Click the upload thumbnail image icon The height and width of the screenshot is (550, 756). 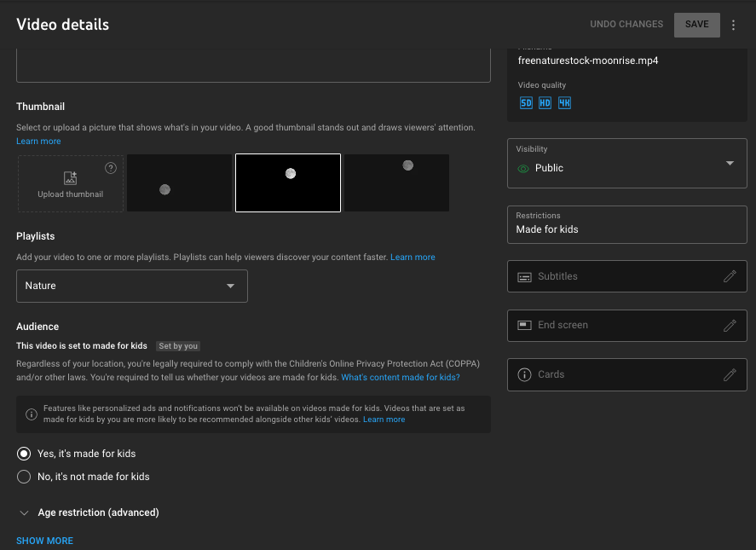point(71,178)
